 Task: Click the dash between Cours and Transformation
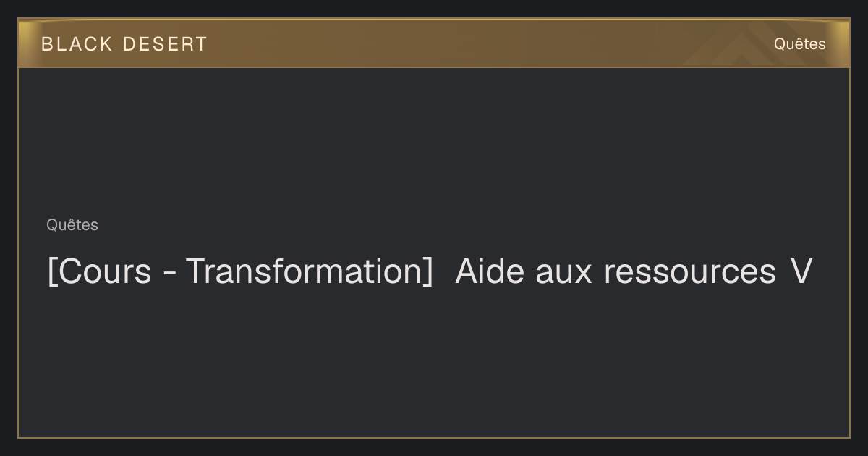(x=169, y=275)
